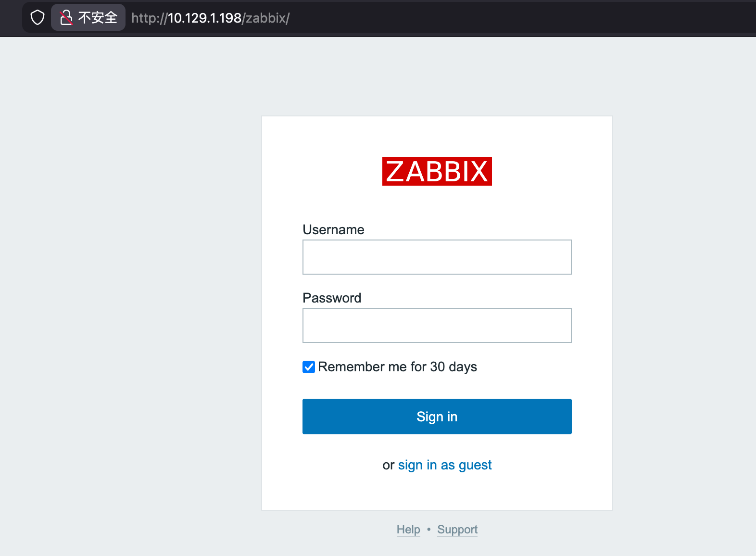Focus the Username input field
The image size is (756, 556).
point(437,257)
